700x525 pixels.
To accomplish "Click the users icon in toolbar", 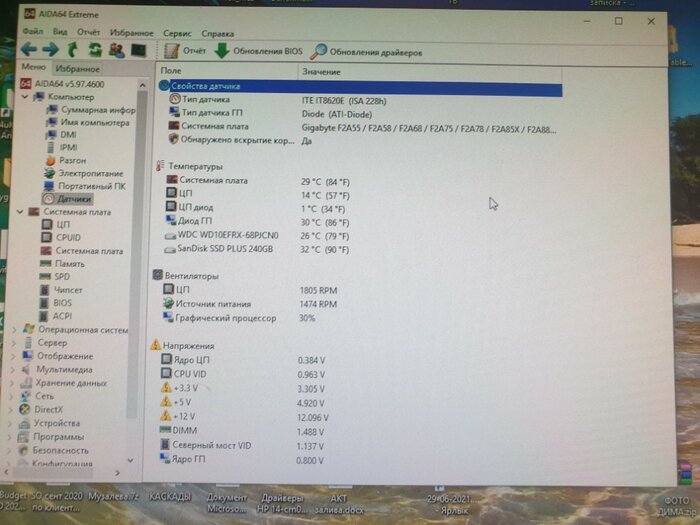I will (x=117, y=50).
